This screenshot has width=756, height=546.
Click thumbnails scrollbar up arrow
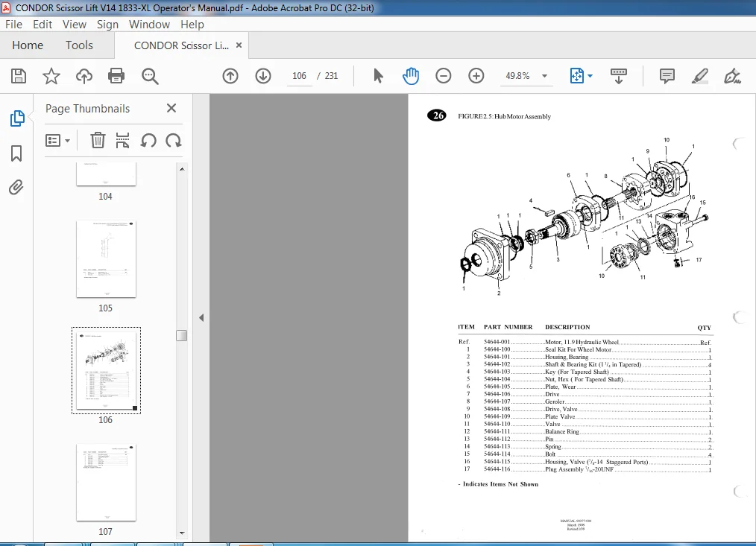182,169
